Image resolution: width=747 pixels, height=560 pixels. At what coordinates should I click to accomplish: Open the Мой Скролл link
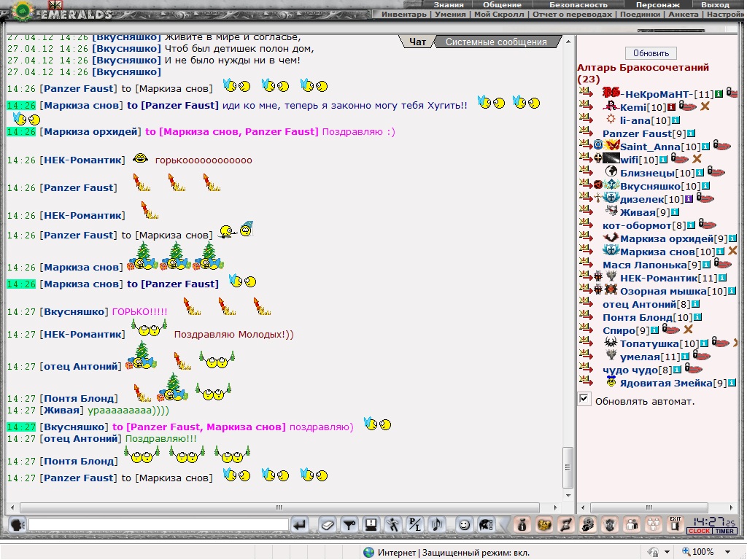coord(499,15)
